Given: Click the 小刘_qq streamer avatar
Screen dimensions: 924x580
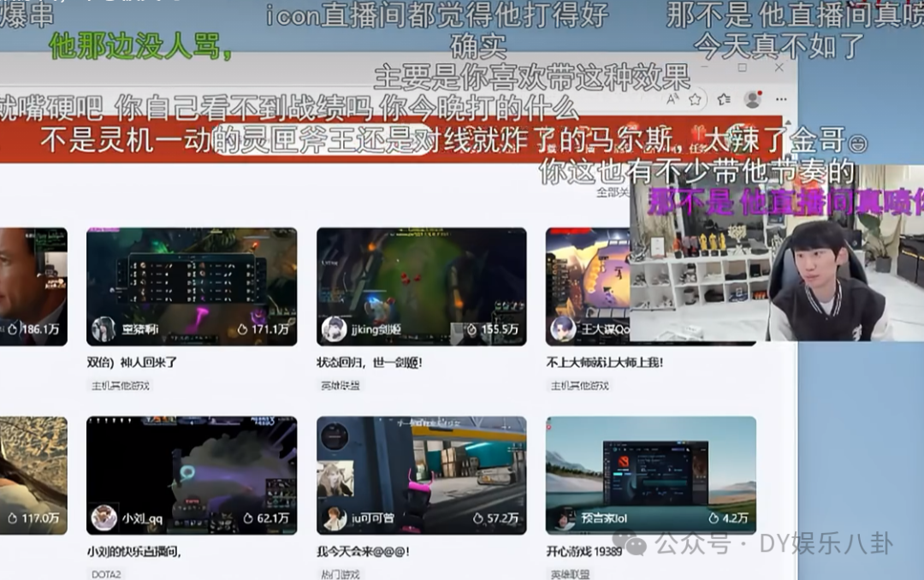Looking at the screenshot, I should pyautogui.click(x=104, y=518).
